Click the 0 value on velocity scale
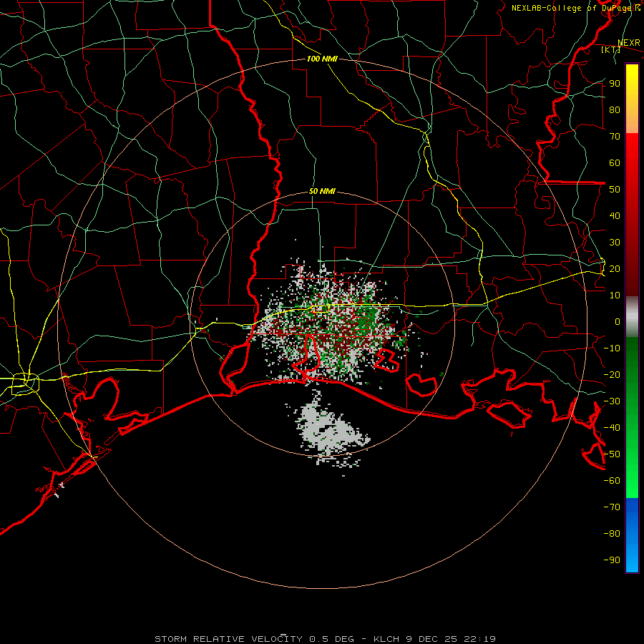644x644 pixels. pos(618,321)
